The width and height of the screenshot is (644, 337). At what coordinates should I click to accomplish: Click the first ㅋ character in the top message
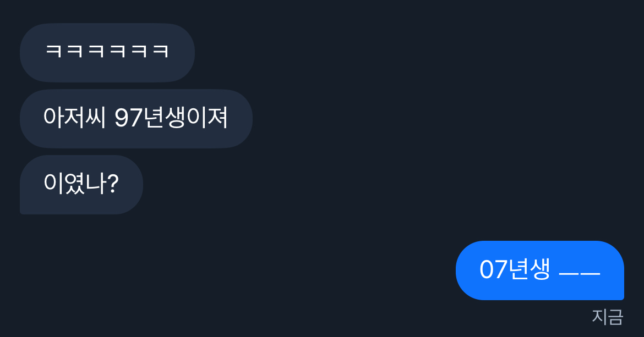coord(53,52)
